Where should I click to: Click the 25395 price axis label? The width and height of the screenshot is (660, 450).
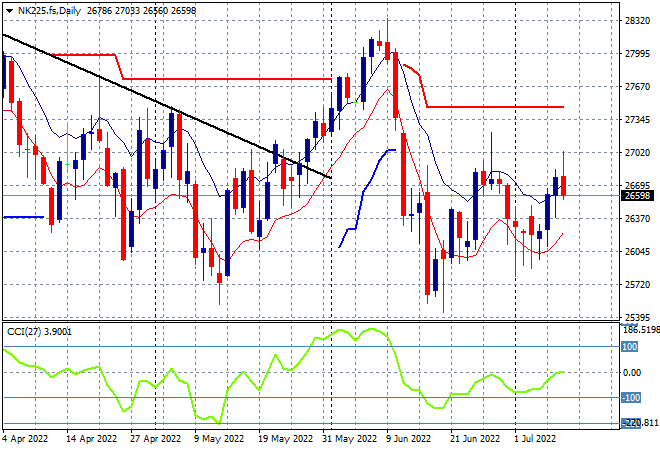(637, 317)
